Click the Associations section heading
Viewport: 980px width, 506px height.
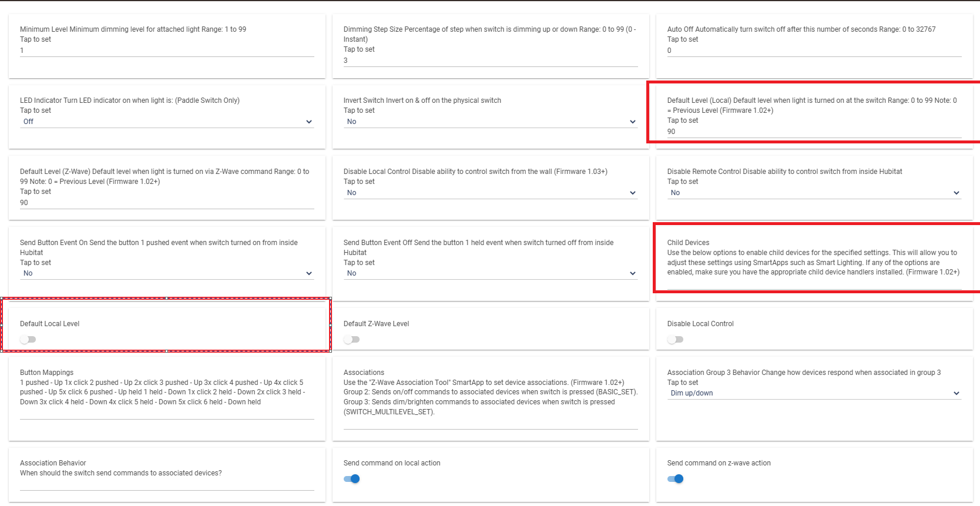coord(364,373)
